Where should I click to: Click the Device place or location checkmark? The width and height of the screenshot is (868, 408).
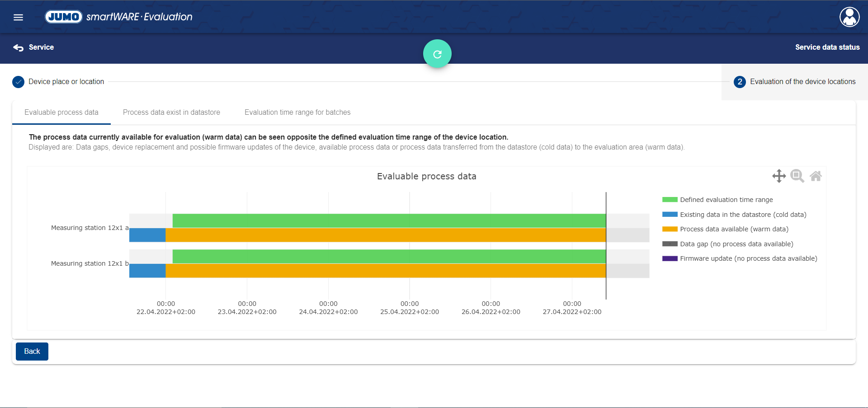click(x=18, y=82)
